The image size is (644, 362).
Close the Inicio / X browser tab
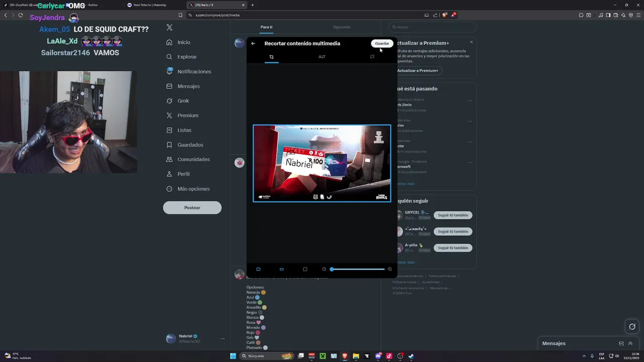[244, 5]
